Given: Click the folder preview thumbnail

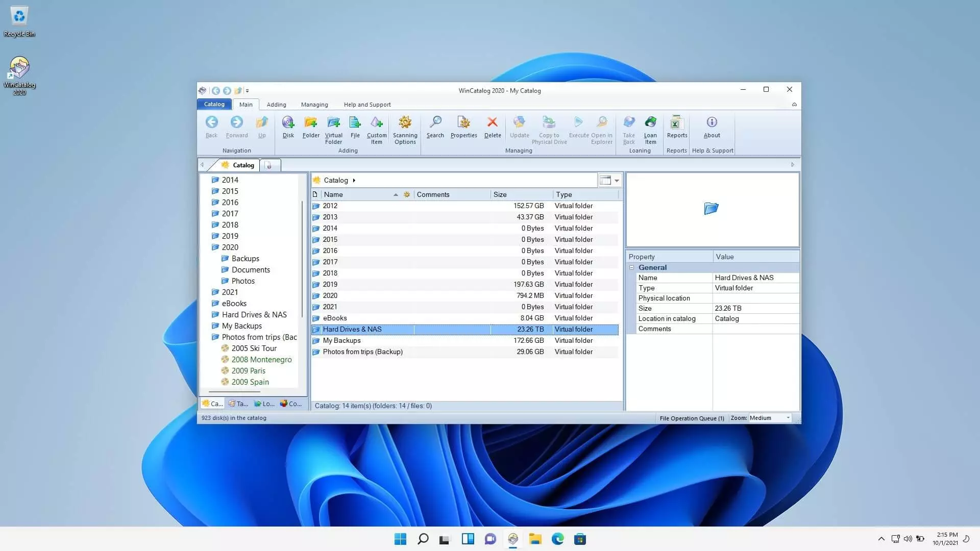Looking at the screenshot, I should pos(711,208).
